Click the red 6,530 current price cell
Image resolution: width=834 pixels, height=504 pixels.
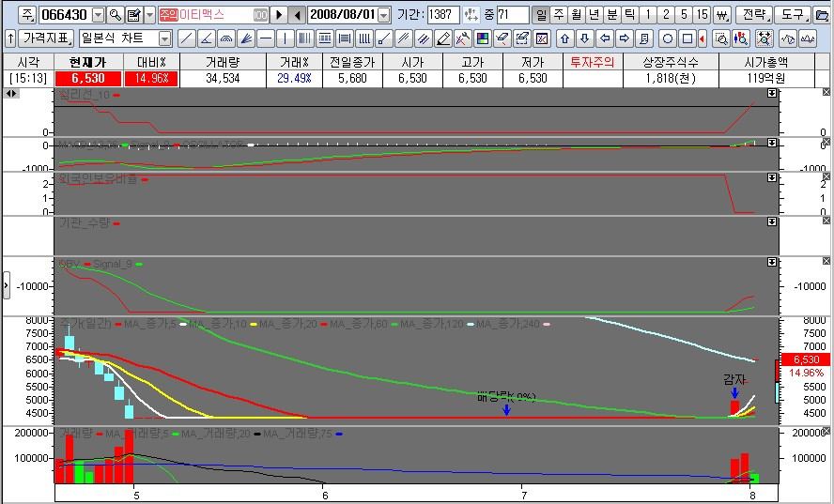(88, 78)
